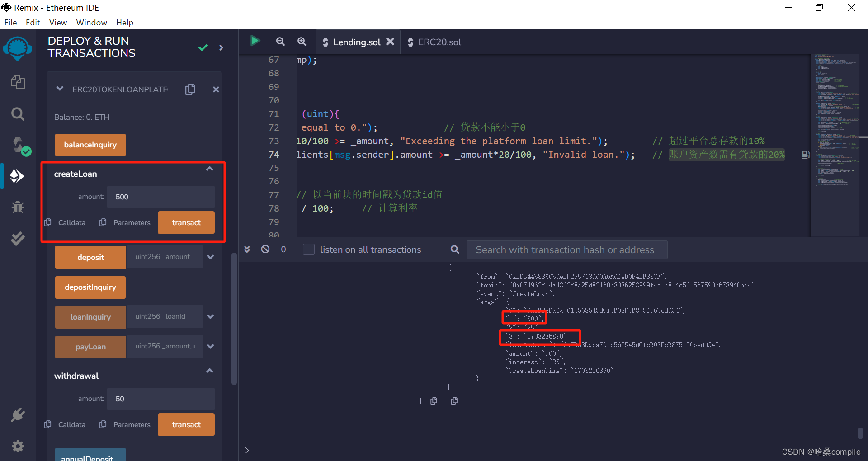
Task: Open the Remix home logo icon
Action: (18, 48)
